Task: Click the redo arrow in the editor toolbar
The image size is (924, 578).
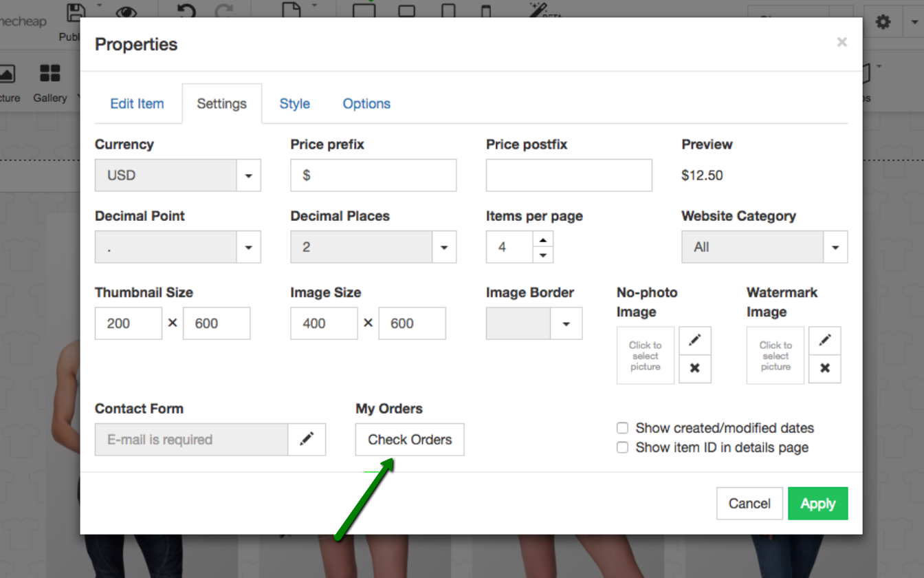Action: pos(224,10)
